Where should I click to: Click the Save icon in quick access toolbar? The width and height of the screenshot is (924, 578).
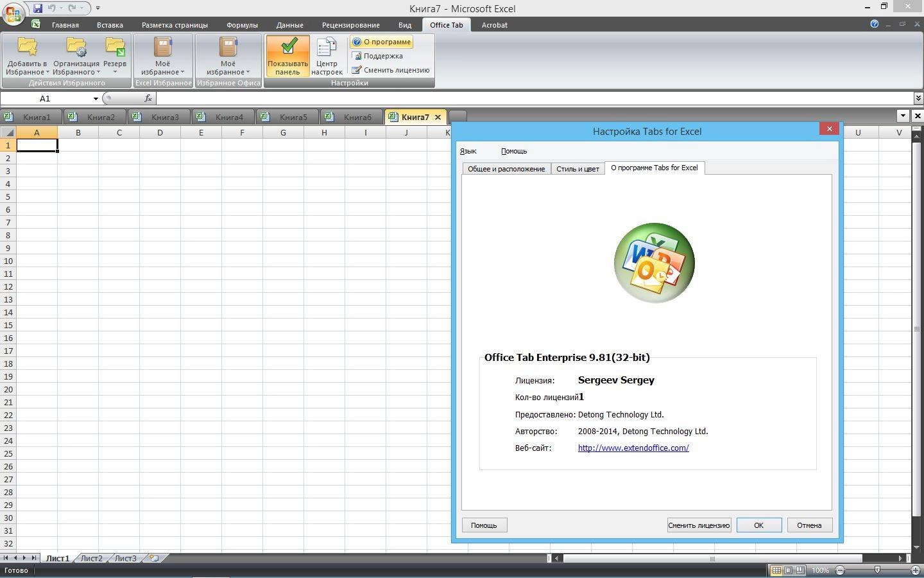coord(38,8)
